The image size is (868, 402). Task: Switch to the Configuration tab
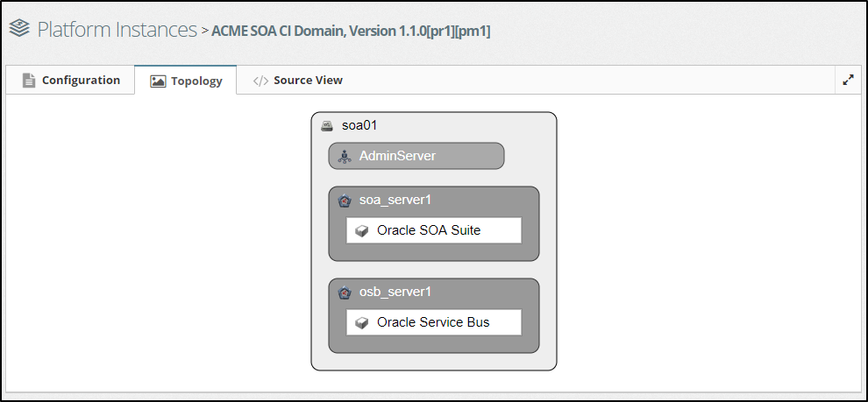pyautogui.click(x=81, y=80)
